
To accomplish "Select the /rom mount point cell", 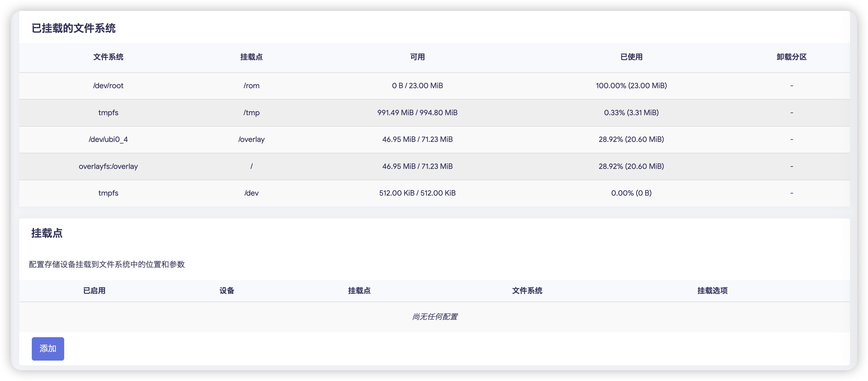I will tap(251, 85).
